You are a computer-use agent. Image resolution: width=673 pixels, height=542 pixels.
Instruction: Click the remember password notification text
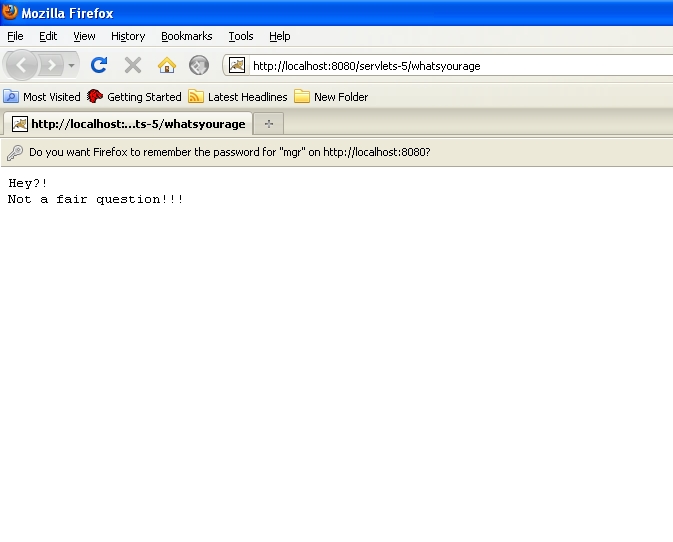pyautogui.click(x=230, y=152)
